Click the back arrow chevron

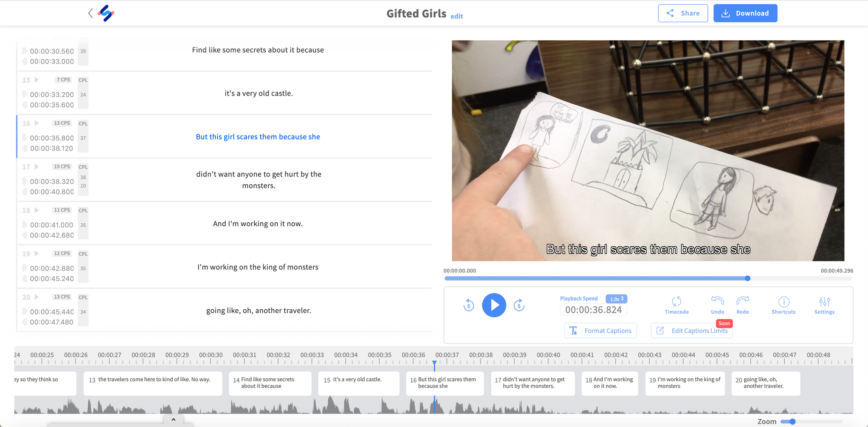[90, 13]
